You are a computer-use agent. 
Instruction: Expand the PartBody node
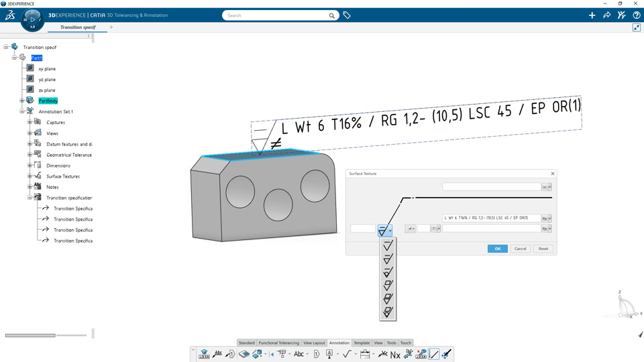tap(21, 101)
